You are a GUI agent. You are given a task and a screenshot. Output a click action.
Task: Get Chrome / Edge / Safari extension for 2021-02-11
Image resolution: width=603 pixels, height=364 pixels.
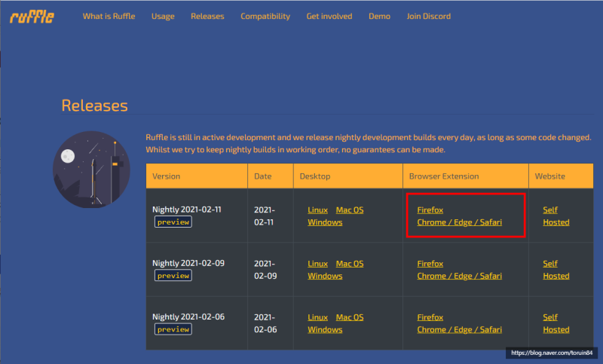point(460,222)
